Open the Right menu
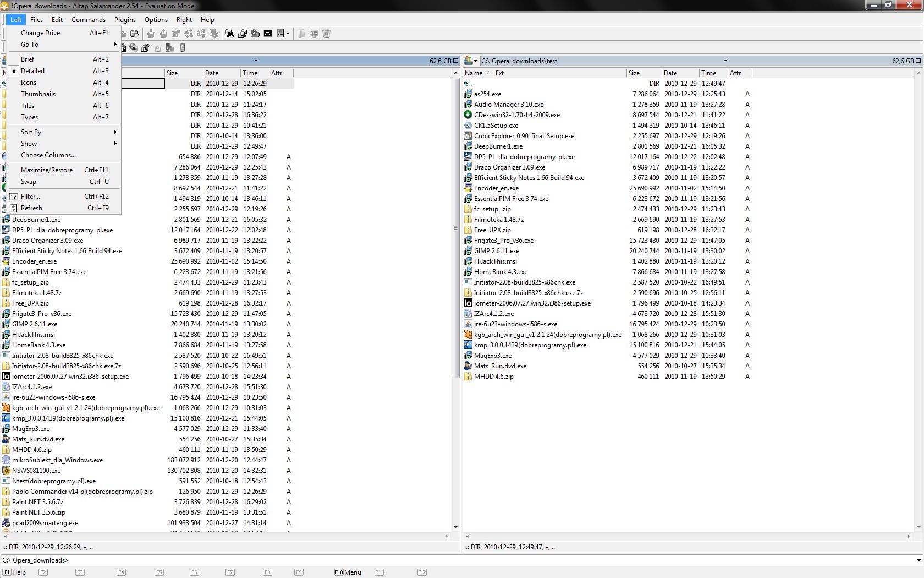924x578 pixels. [x=184, y=19]
